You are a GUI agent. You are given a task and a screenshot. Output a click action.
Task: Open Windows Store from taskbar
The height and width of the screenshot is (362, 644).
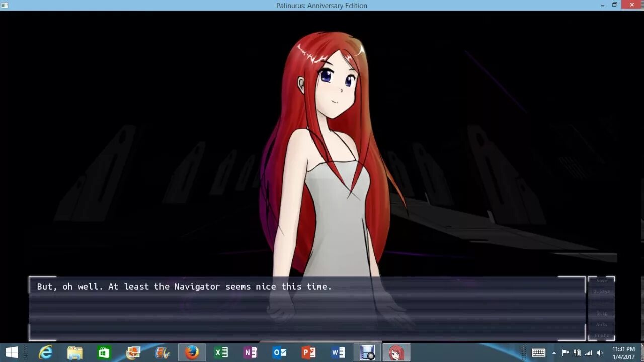104,353
